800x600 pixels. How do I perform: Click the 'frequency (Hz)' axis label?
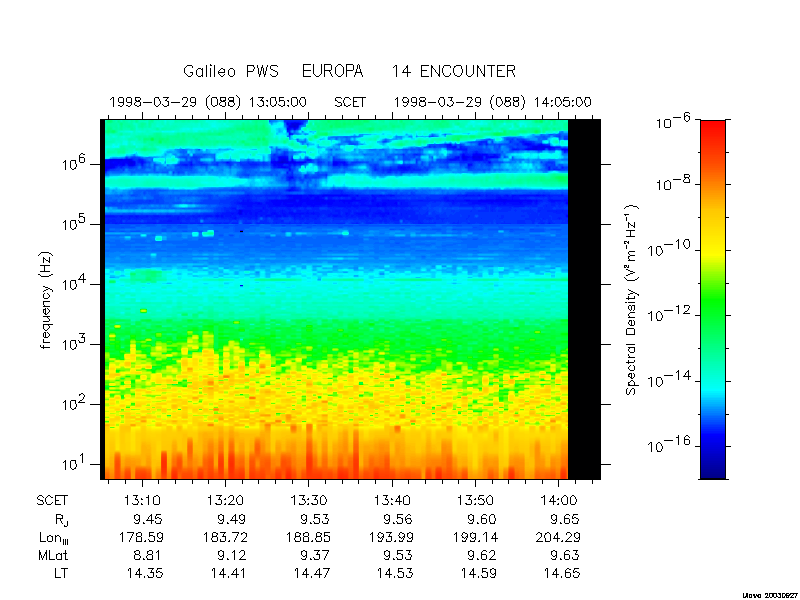46,300
